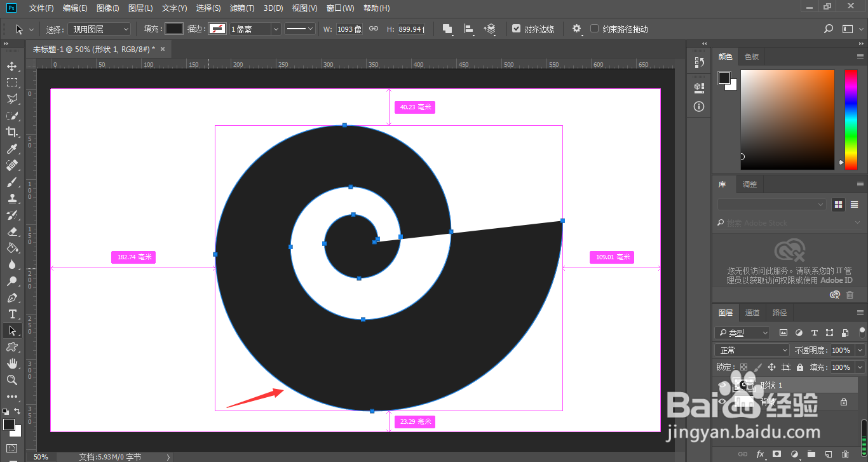868x462 pixels.
Task: Click the trash icon in Layers panel
Action: pyautogui.click(x=845, y=454)
